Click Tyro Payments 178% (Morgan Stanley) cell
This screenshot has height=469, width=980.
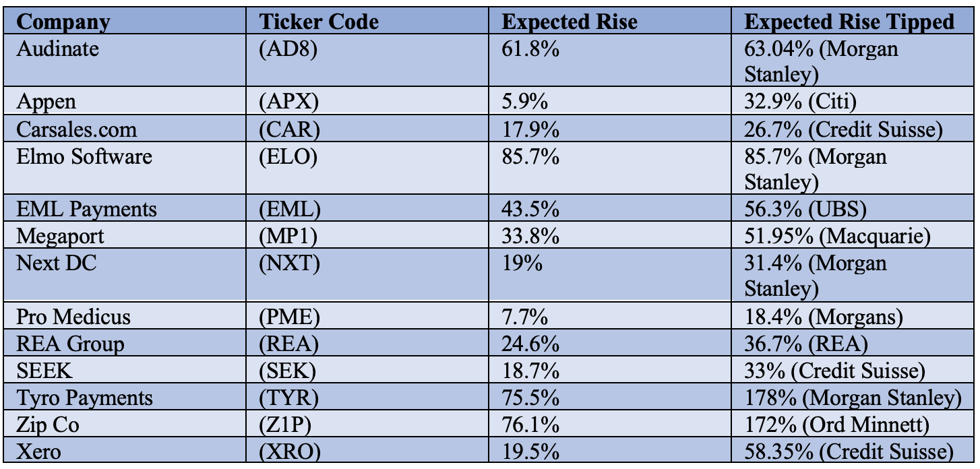click(x=853, y=398)
